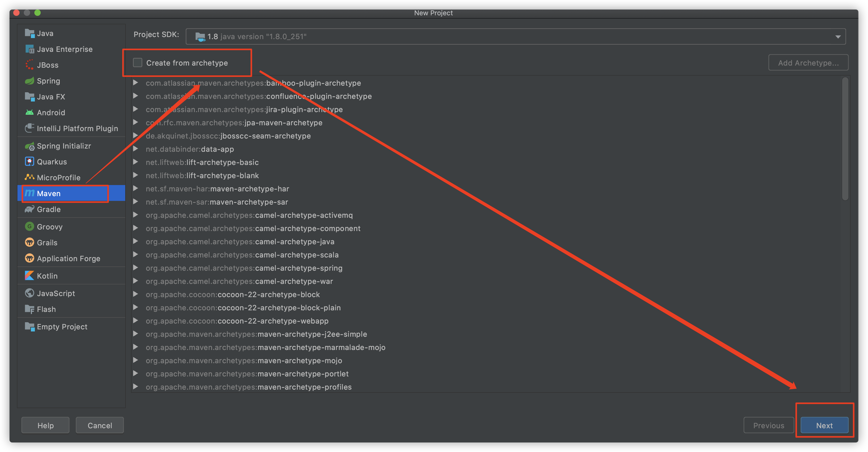Click the Quarkus icon
The height and width of the screenshot is (452, 868).
tap(30, 162)
